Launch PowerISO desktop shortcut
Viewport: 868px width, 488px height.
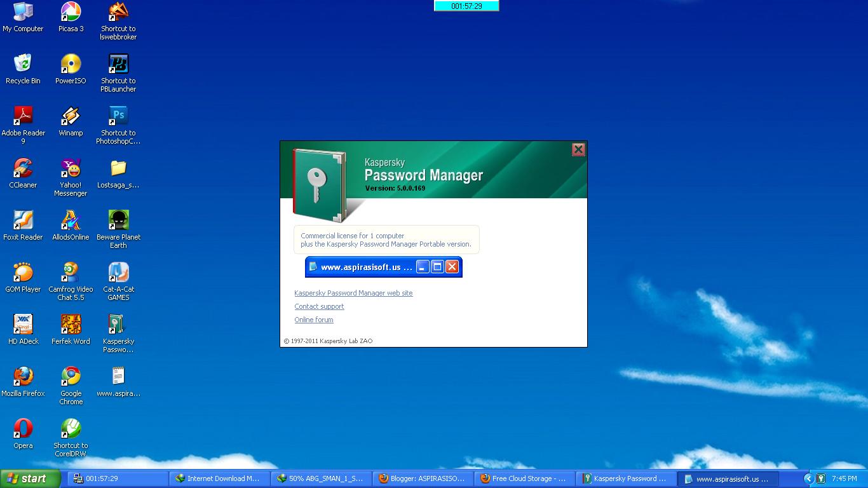point(71,69)
